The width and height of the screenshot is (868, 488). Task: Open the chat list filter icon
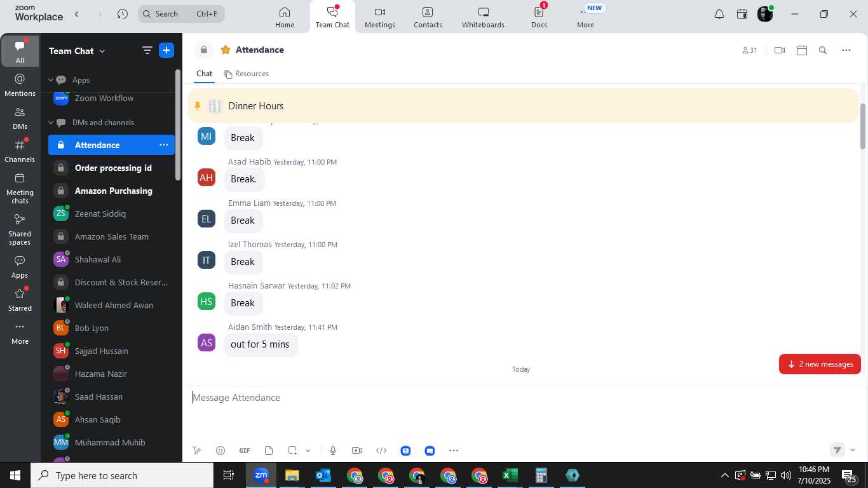[x=147, y=50]
